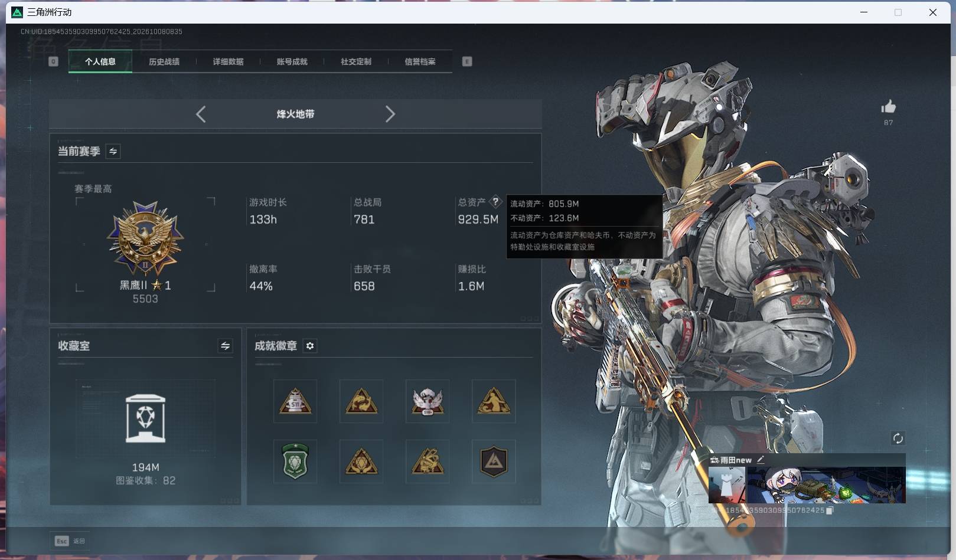The image size is (956, 560).
Task: Select the winged skull badge
Action: 428,401
